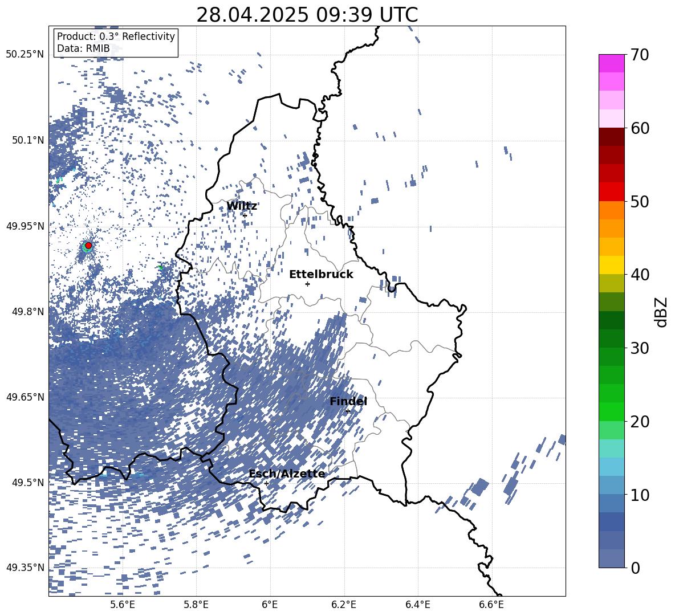Viewport: 675px width, 616px height.
Task: Click the Ettelbruck city label
Action: (x=321, y=275)
